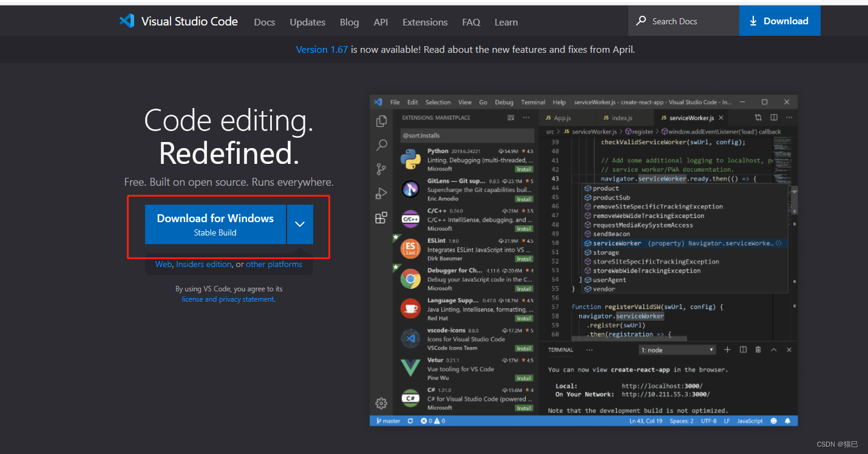
Task: Select the TERMINAL panel tab
Action: [x=561, y=350]
